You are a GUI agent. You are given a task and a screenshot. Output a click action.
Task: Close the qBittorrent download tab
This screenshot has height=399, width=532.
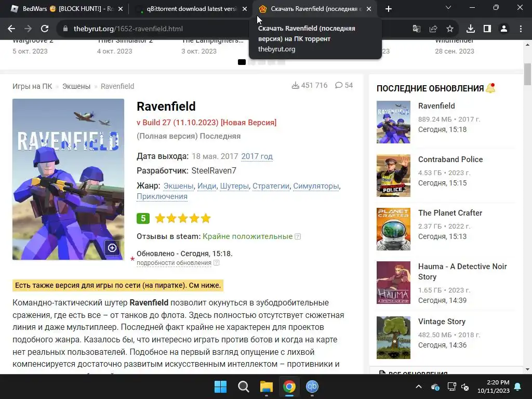(245, 9)
